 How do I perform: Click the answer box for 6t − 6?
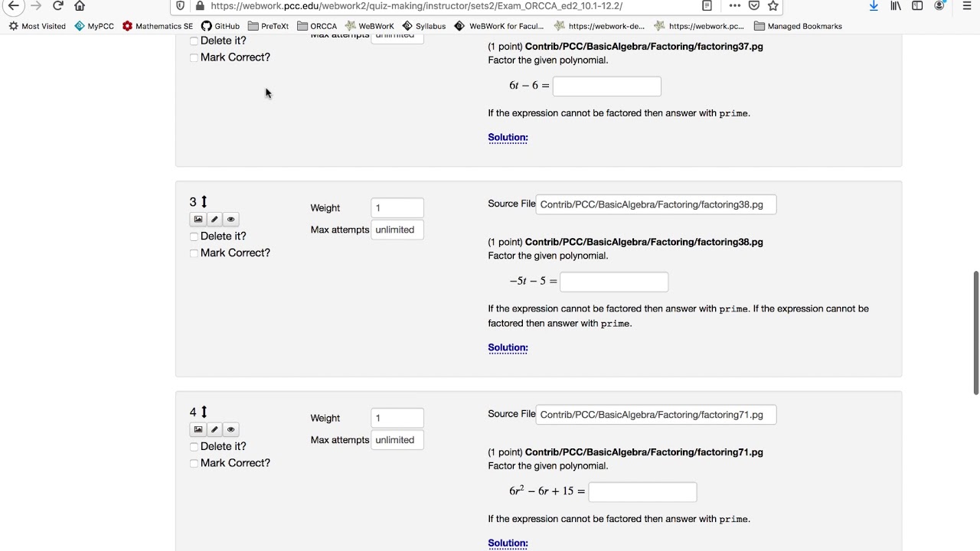pyautogui.click(x=607, y=86)
